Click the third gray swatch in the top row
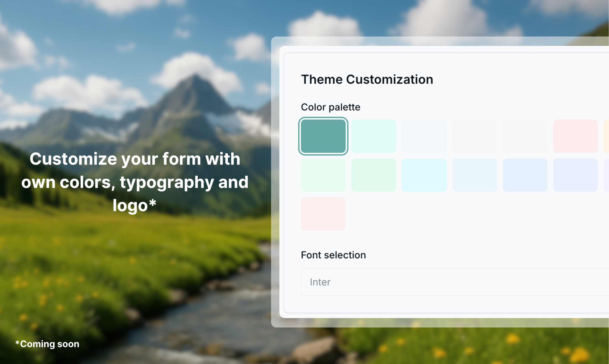This screenshot has height=364, width=609. tap(525, 136)
